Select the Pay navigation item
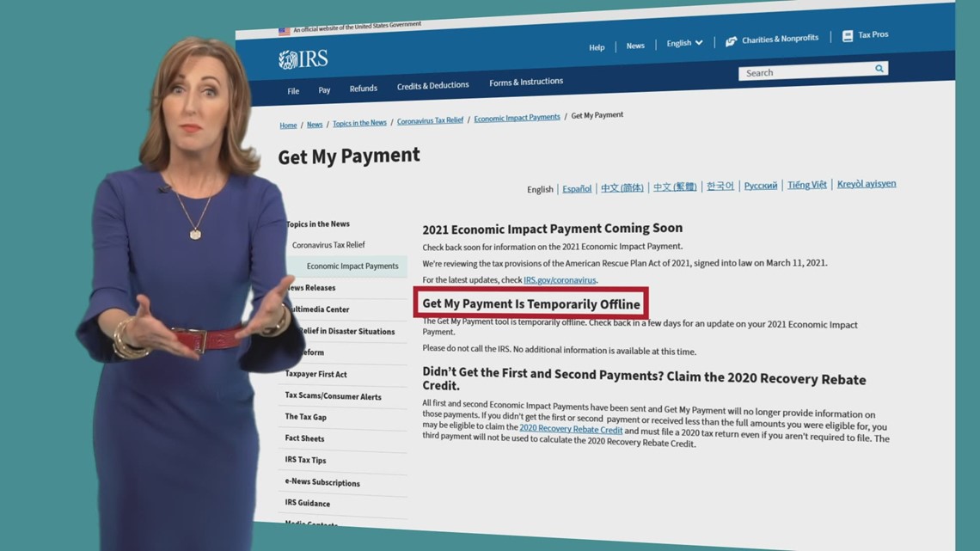The height and width of the screenshot is (551, 980). (x=324, y=89)
